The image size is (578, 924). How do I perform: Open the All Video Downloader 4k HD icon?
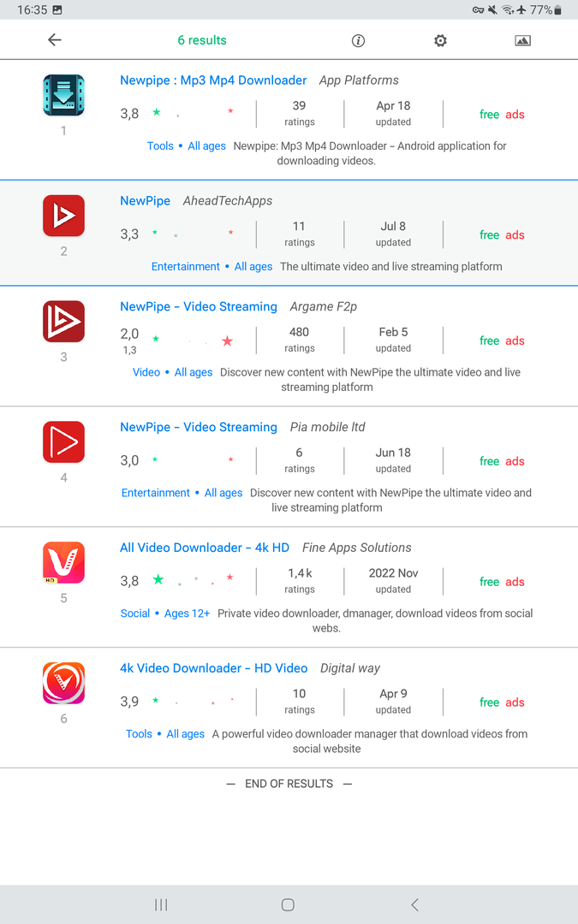pyautogui.click(x=63, y=563)
